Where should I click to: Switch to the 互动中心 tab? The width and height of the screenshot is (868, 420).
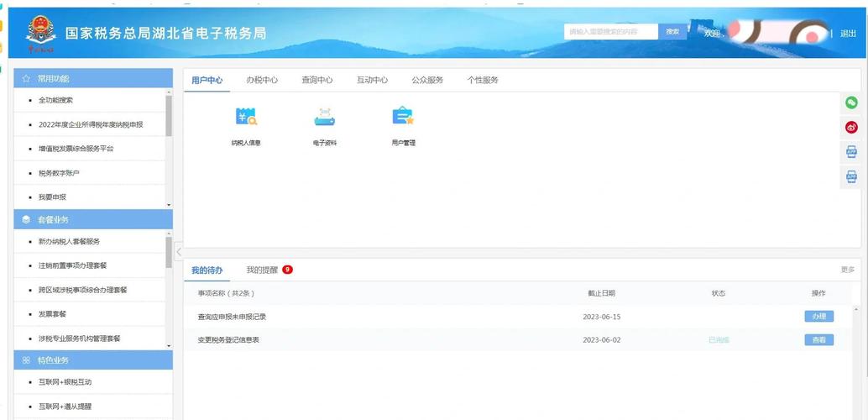coord(372,80)
